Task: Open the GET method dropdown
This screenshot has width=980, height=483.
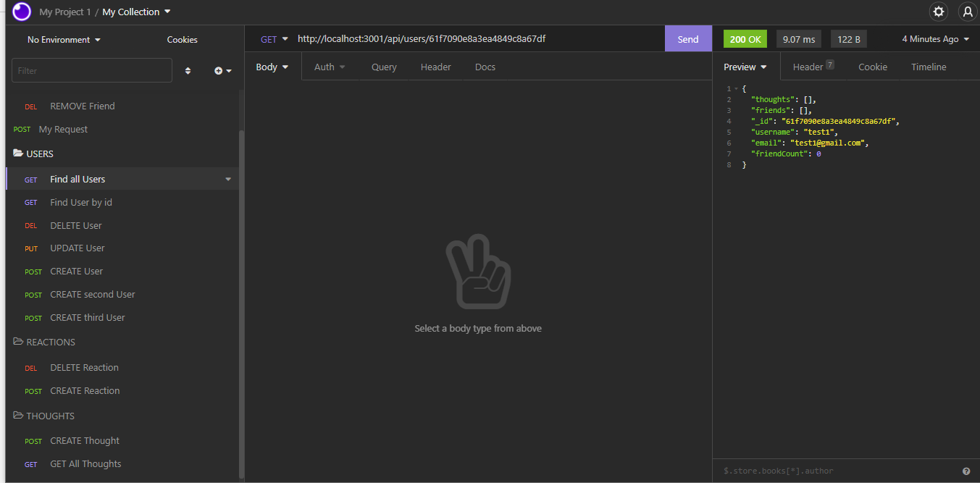Action: 274,39
